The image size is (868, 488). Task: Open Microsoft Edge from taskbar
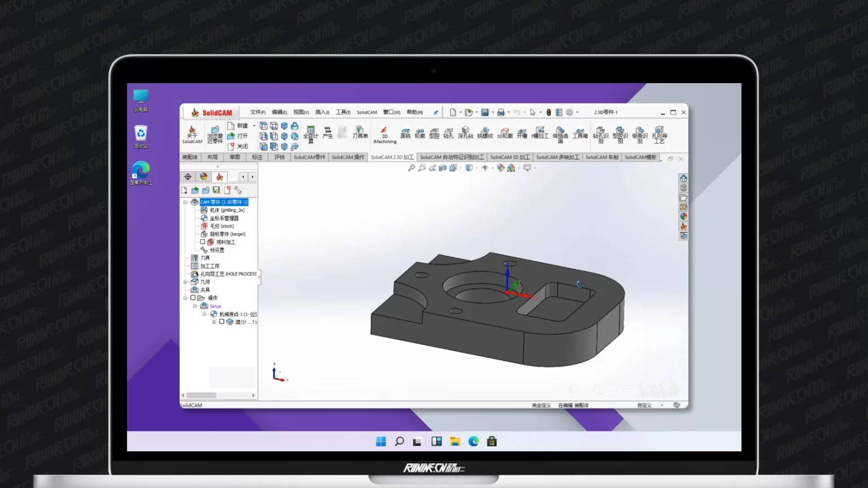[474, 442]
